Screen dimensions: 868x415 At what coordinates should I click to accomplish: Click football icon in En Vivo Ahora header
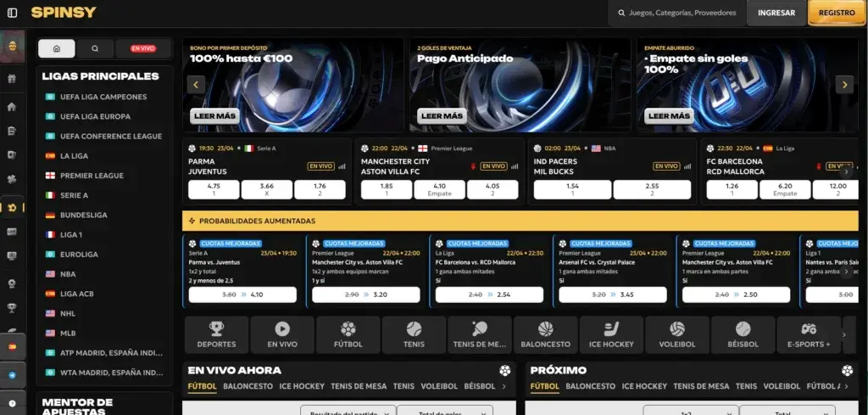pyautogui.click(x=505, y=370)
